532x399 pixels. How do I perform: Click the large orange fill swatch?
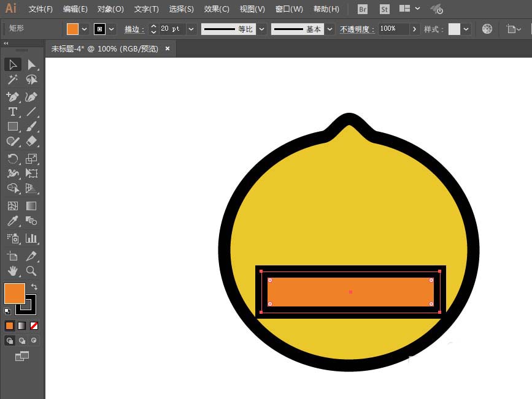pyautogui.click(x=14, y=293)
